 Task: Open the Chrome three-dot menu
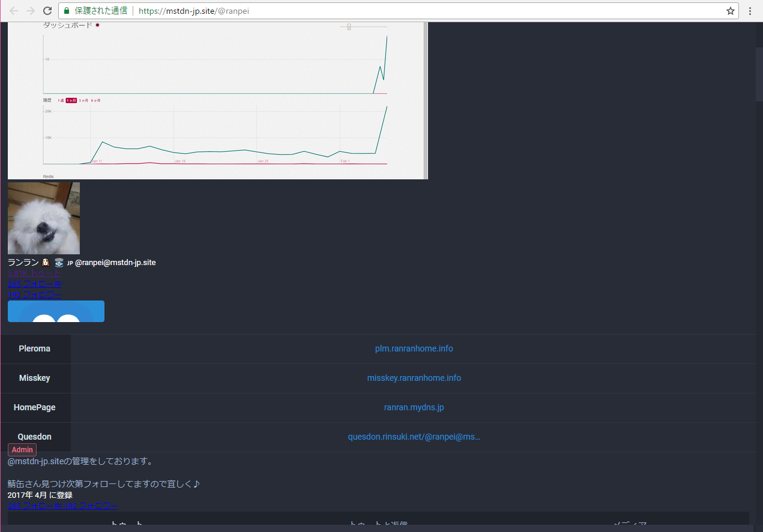point(750,11)
